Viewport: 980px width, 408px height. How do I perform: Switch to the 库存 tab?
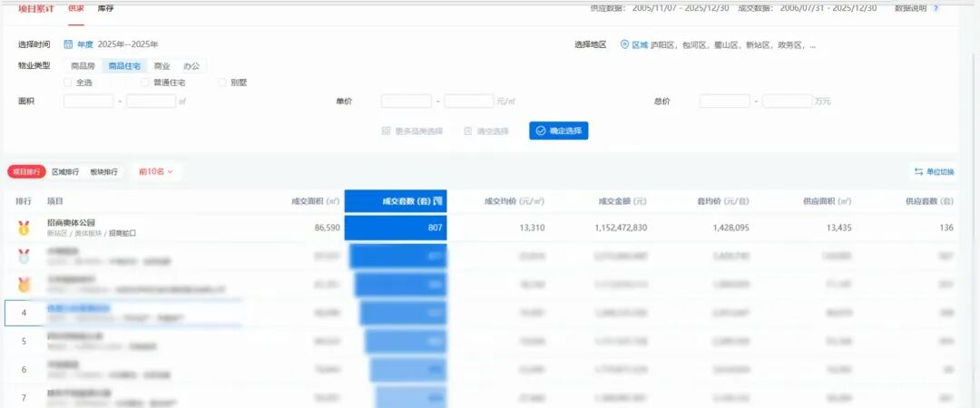click(105, 8)
